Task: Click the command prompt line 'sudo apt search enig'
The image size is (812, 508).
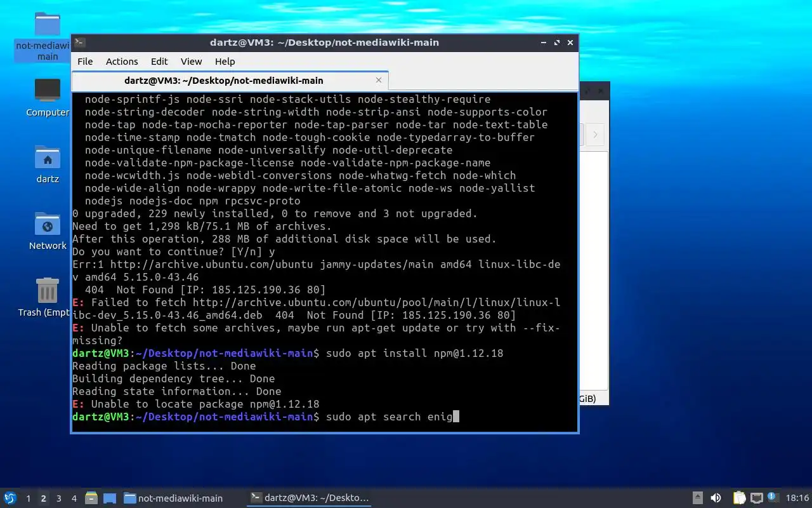Action: pyautogui.click(x=389, y=417)
